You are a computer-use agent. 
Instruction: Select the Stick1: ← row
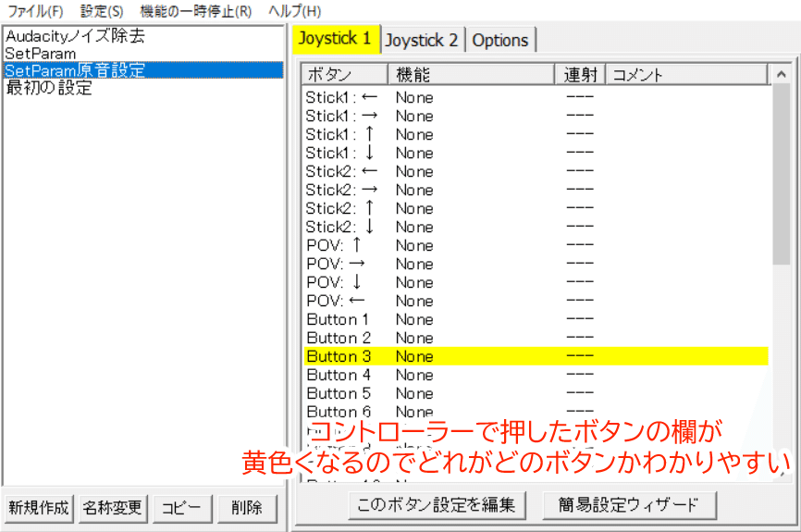point(536,97)
